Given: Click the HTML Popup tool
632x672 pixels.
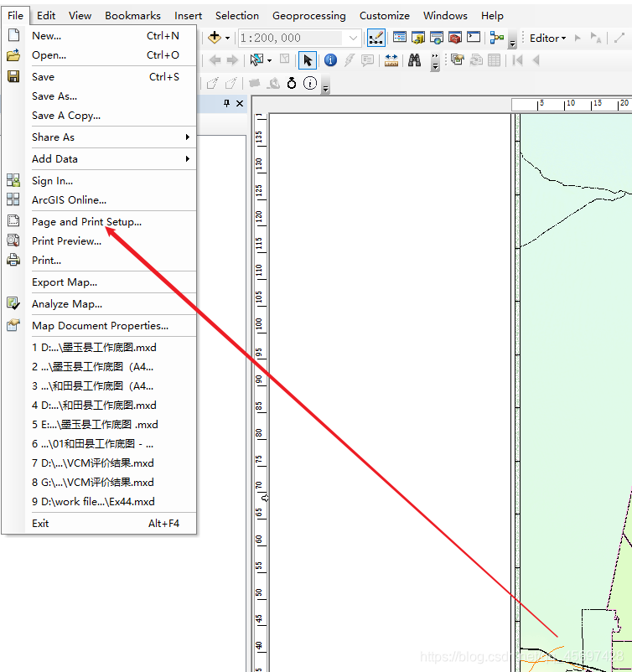Looking at the screenshot, I should point(367,60).
